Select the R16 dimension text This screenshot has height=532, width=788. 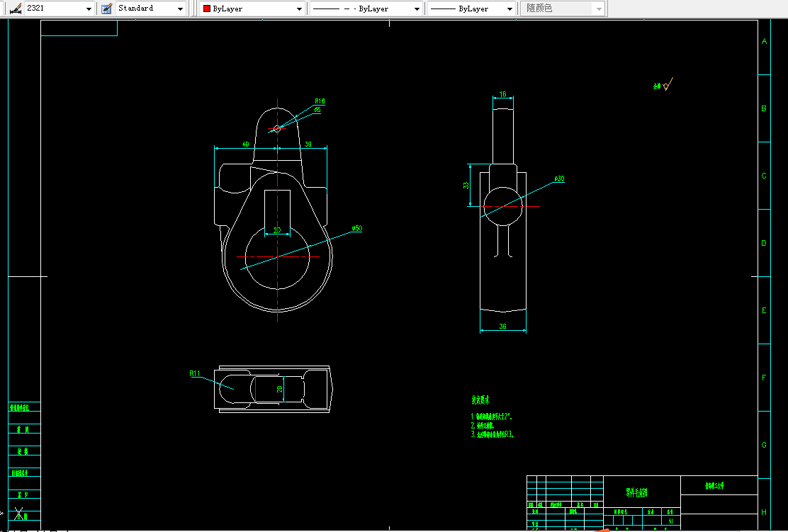[320, 101]
